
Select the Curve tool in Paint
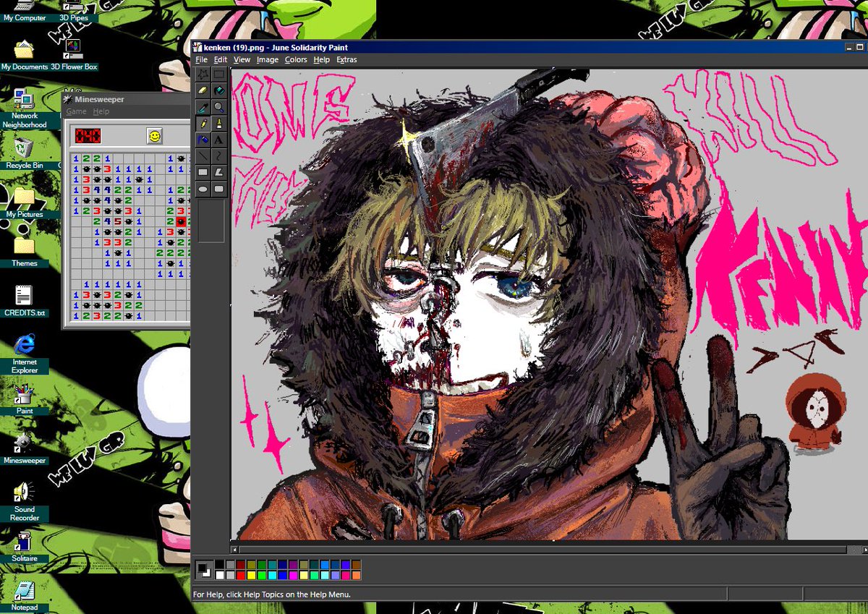tap(218, 155)
